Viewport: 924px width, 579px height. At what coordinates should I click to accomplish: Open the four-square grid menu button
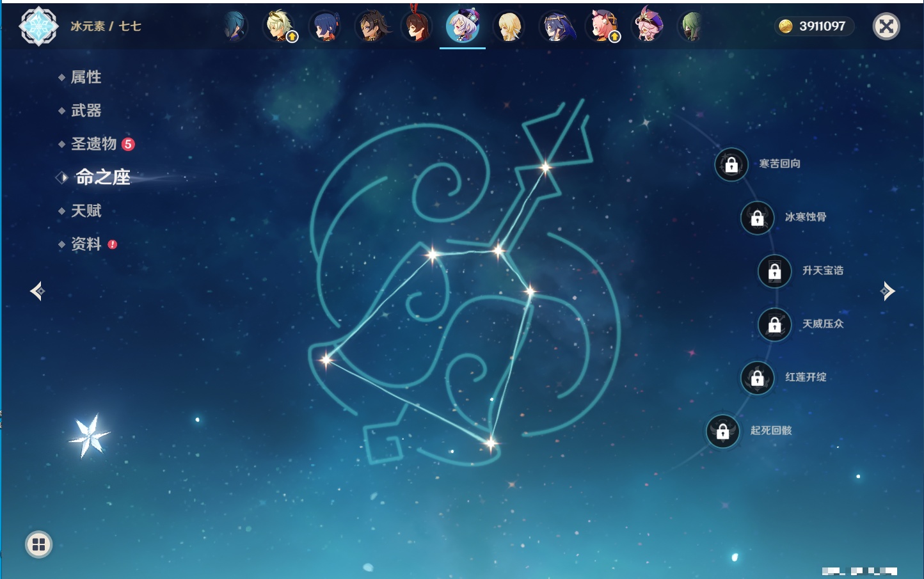pyautogui.click(x=38, y=544)
